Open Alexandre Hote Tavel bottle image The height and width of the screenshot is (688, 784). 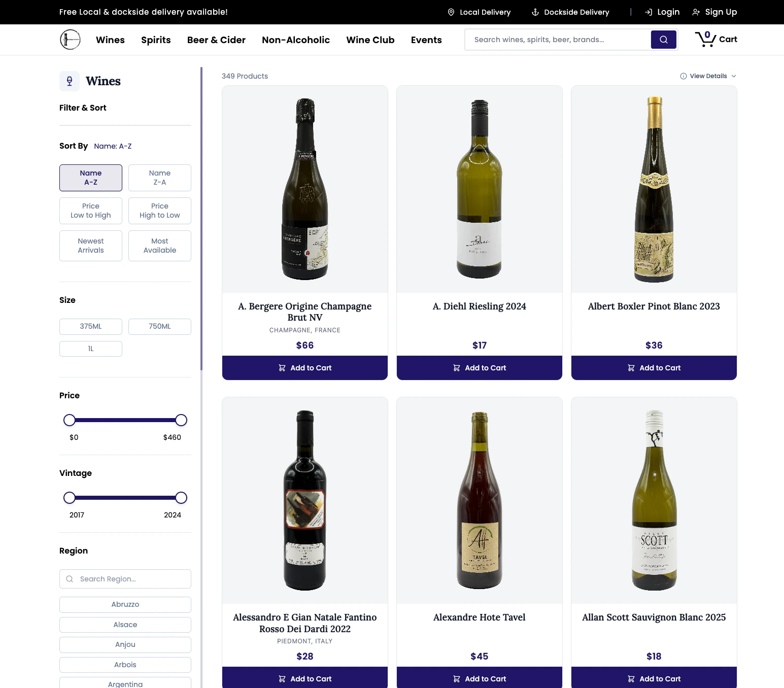[480, 500]
